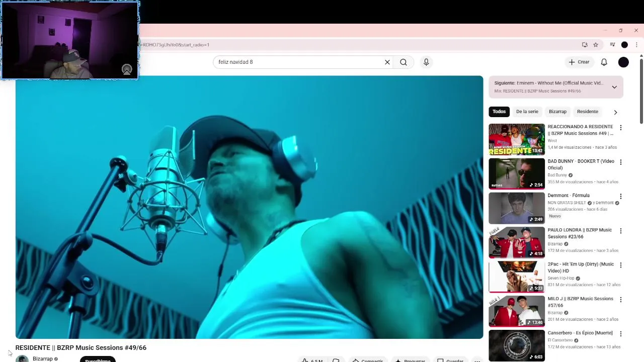Click title 'PAULO LONDRA || BZRP Music Sessions #23/66'

coord(580,233)
